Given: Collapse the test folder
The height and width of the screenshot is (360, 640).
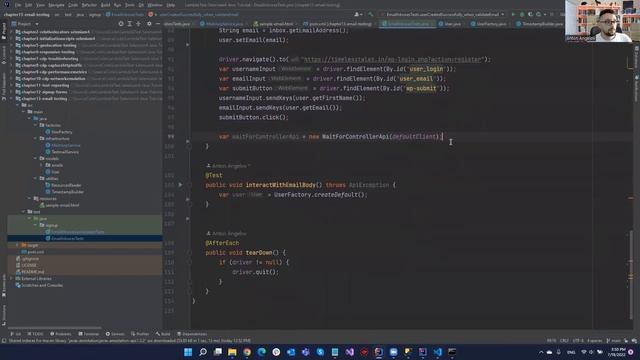Looking at the screenshot, I should 24,212.
